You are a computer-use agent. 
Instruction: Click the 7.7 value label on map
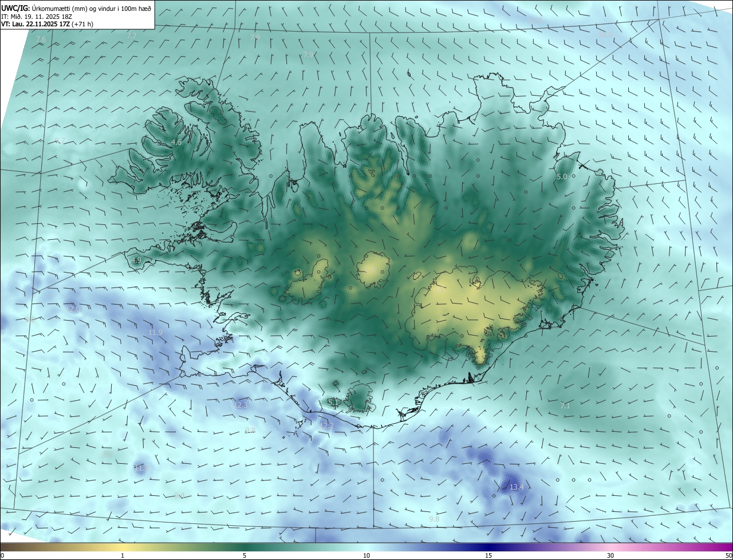[x=132, y=36]
